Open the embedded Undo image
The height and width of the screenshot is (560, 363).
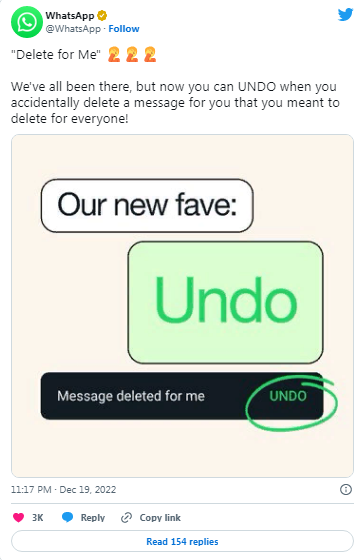click(x=182, y=306)
